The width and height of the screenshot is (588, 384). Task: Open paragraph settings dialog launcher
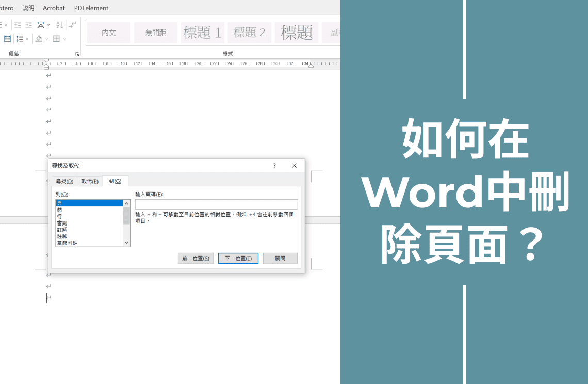click(77, 54)
